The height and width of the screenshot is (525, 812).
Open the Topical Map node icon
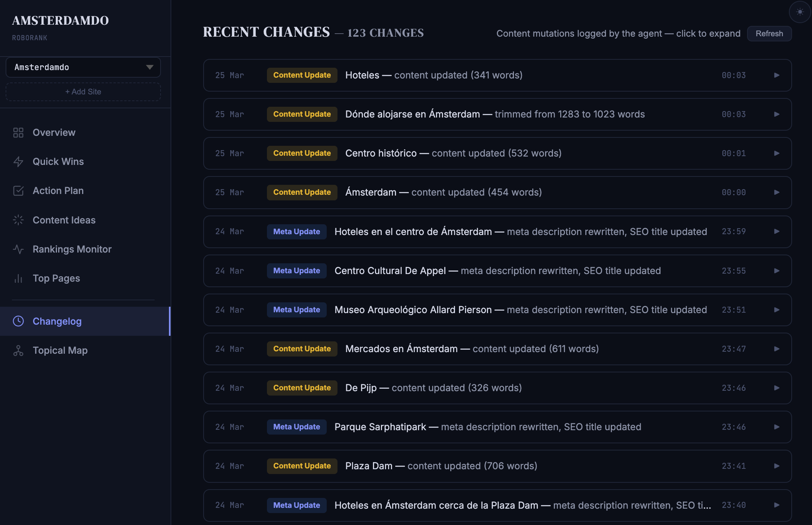[19, 351]
